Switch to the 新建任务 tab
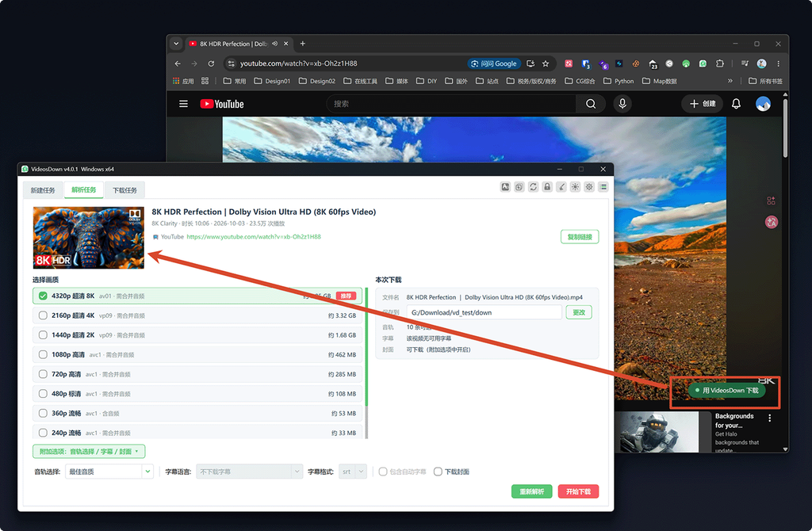Screen dimensions: 812x531 point(43,190)
